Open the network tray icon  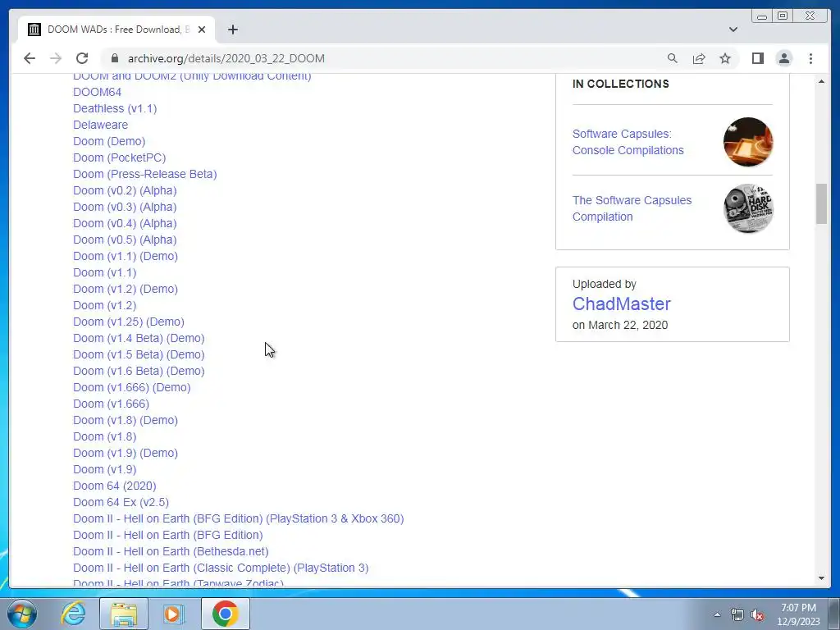[737, 614]
